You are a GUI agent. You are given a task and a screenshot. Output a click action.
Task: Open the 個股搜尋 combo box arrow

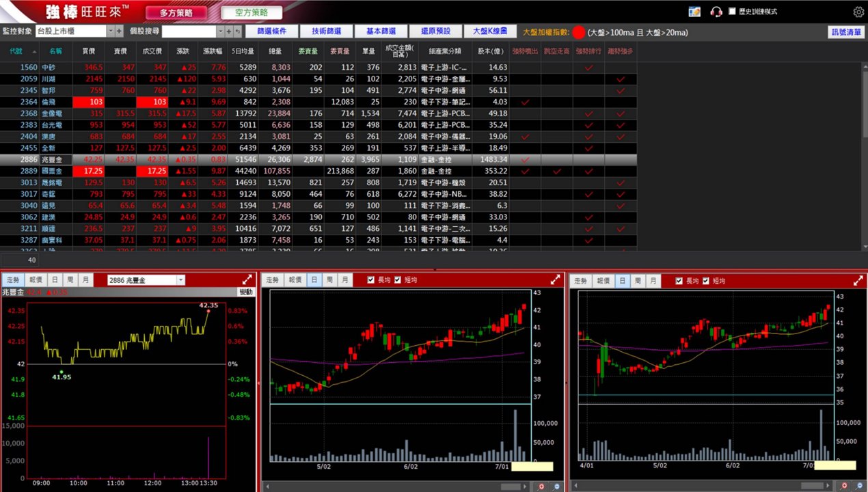coord(220,31)
